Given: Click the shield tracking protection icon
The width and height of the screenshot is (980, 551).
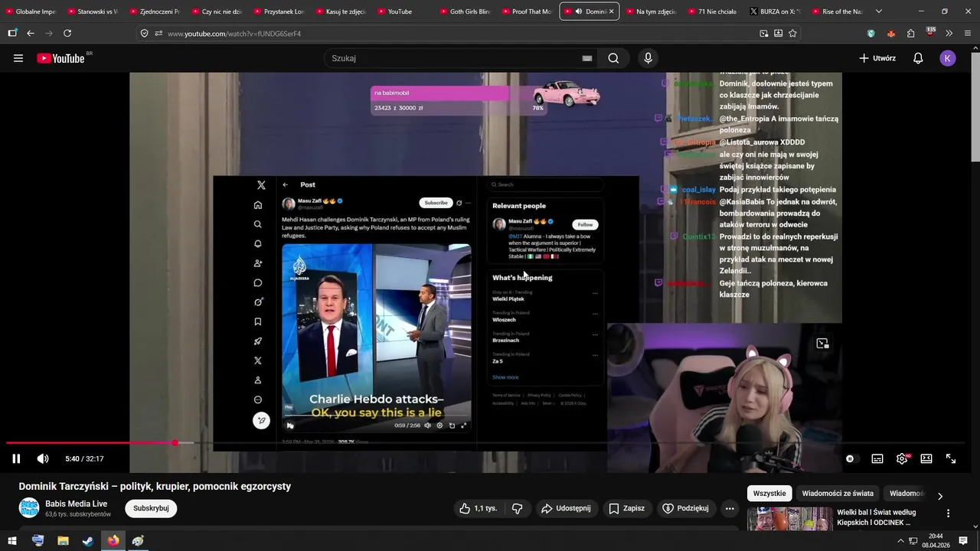Looking at the screenshot, I should 144,33.
